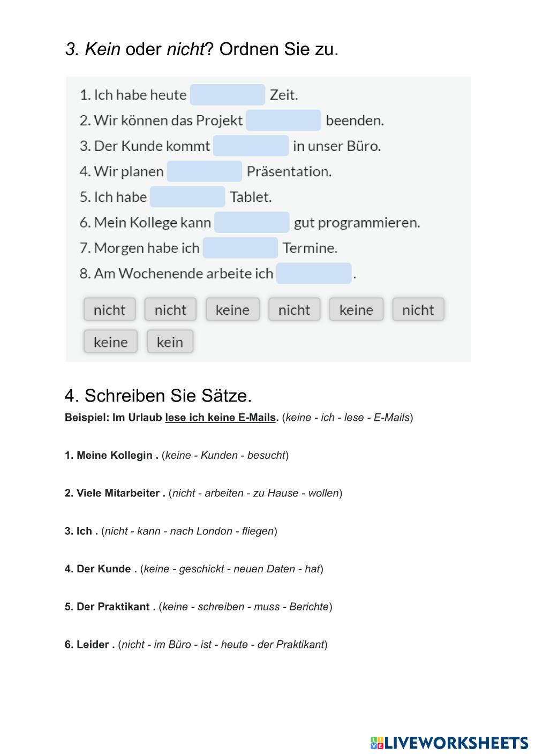Click the LIVEWORKSHEETS logo

tap(449, 743)
